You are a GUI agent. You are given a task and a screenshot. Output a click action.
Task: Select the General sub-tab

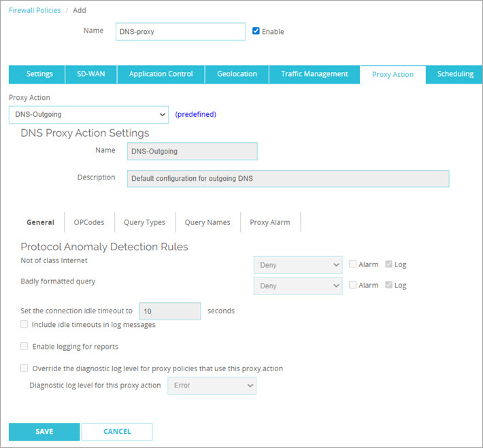click(40, 222)
